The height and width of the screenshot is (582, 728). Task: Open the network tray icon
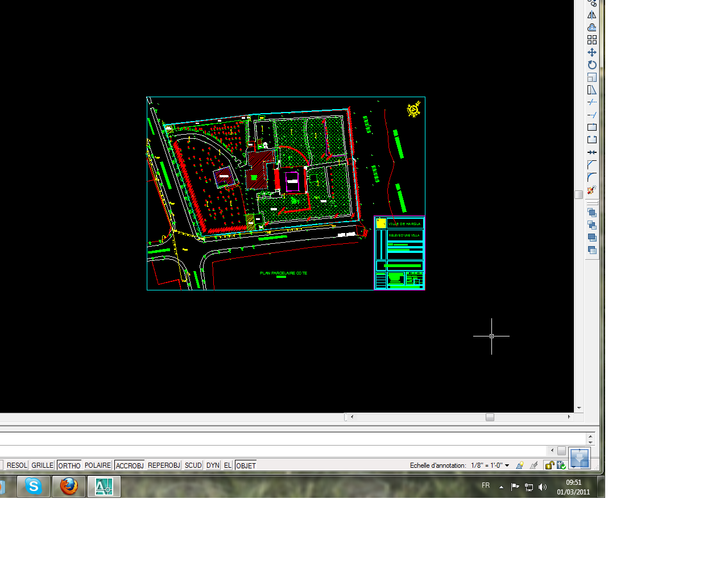tap(529, 487)
